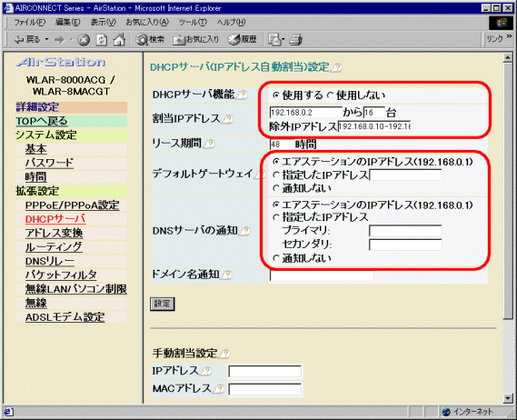Open help icon beside page title DHCPサーバ設定
Image resolution: width=517 pixels, height=420 pixels.
(337, 67)
